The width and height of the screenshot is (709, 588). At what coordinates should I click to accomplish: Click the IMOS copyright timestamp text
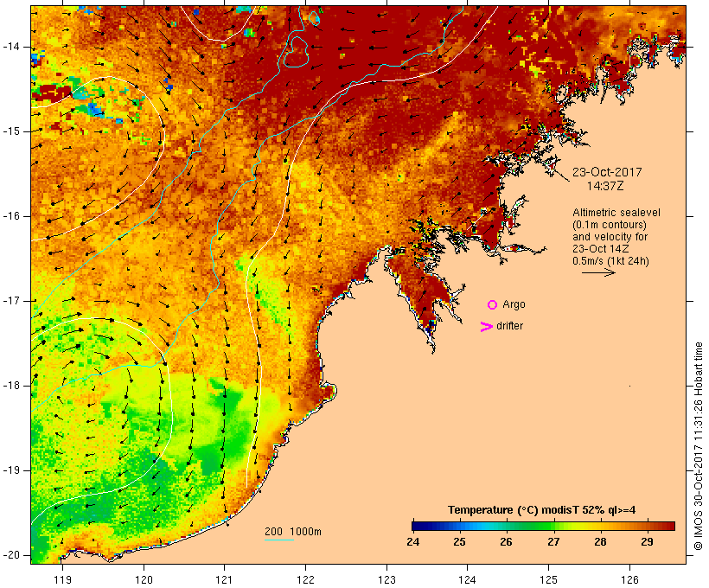[698, 446]
